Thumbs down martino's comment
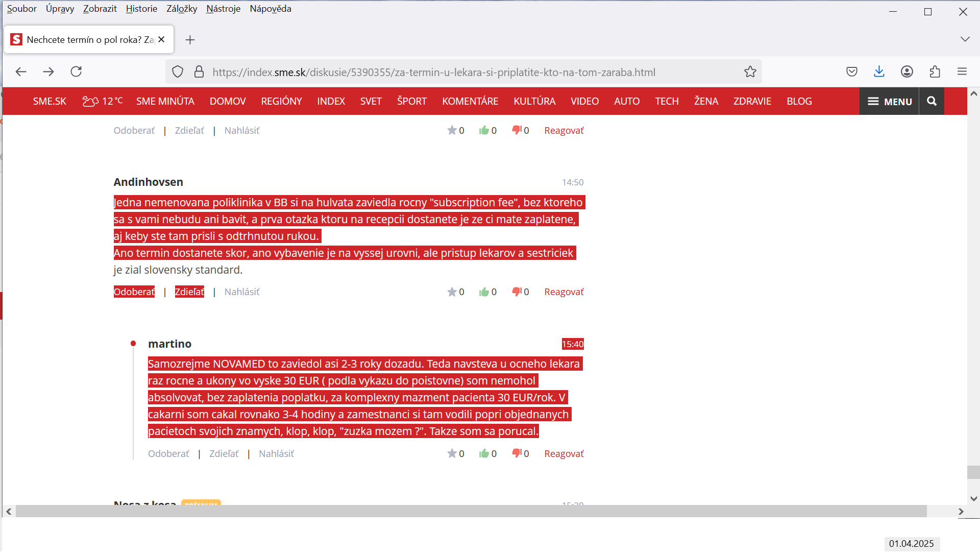This screenshot has width=980, height=555. click(517, 453)
